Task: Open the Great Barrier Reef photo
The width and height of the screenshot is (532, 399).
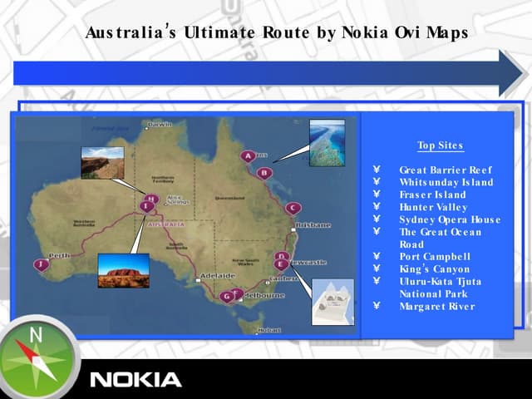Action: (x=327, y=143)
